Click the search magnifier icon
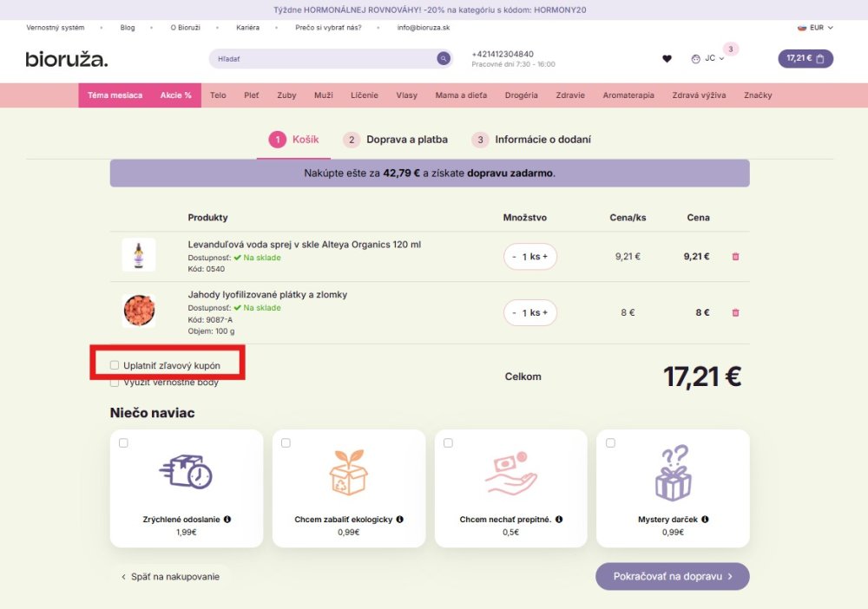Image resolution: width=868 pixels, height=609 pixels. tap(444, 58)
